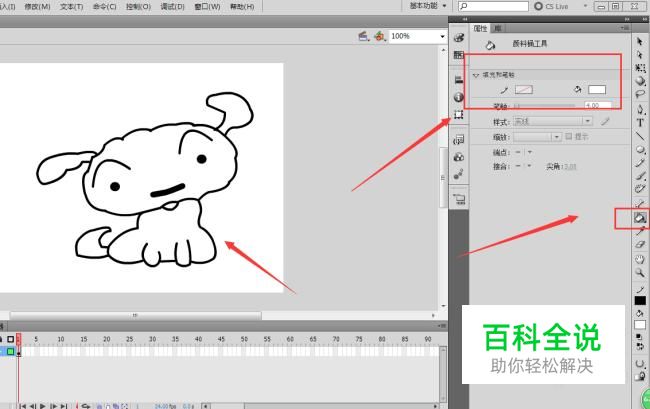Click the stroke width 笔触 slider

tap(545, 106)
